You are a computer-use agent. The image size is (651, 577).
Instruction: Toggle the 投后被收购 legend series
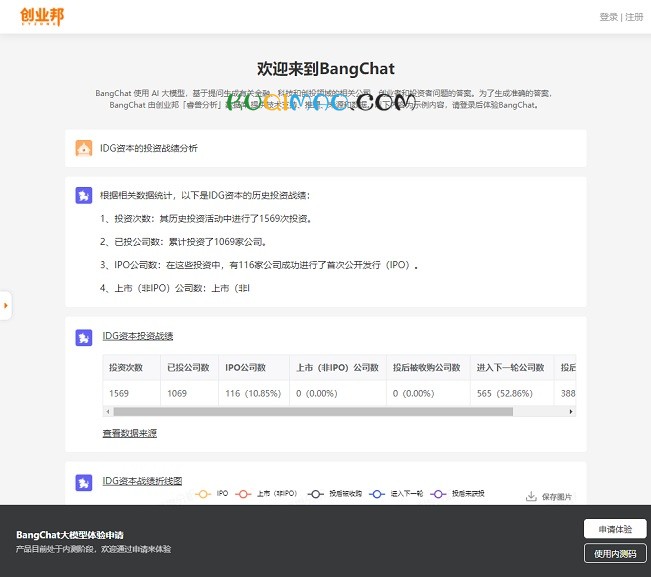tap(335, 494)
